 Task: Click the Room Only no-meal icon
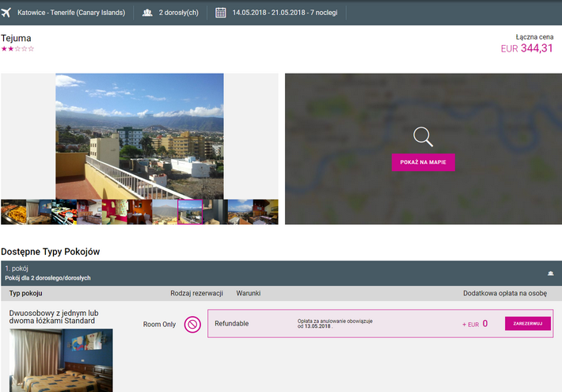tap(192, 324)
